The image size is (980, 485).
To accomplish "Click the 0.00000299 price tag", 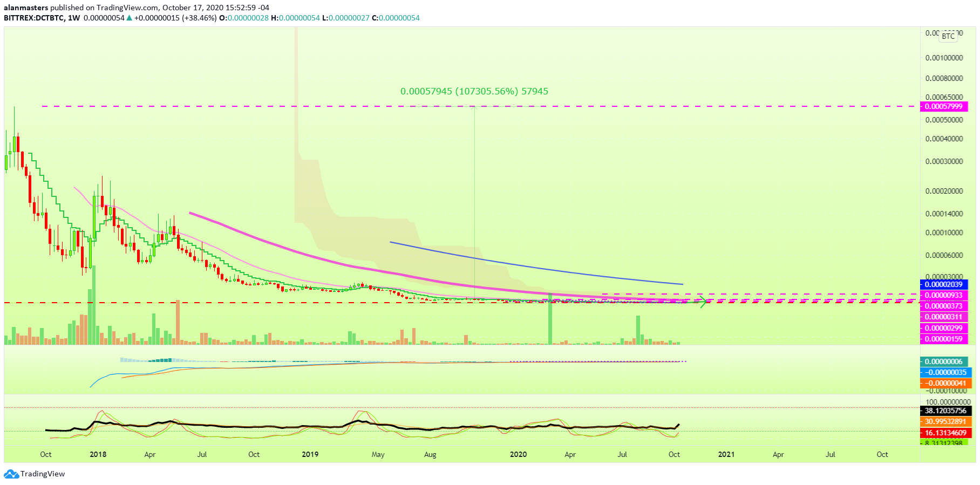I will pyautogui.click(x=944, y=328).
